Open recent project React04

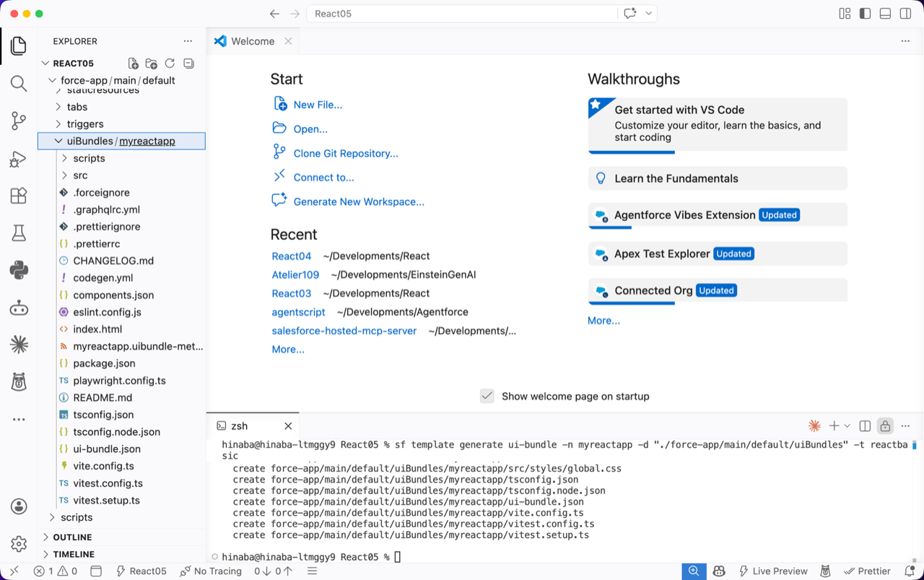tap(292, 256)
